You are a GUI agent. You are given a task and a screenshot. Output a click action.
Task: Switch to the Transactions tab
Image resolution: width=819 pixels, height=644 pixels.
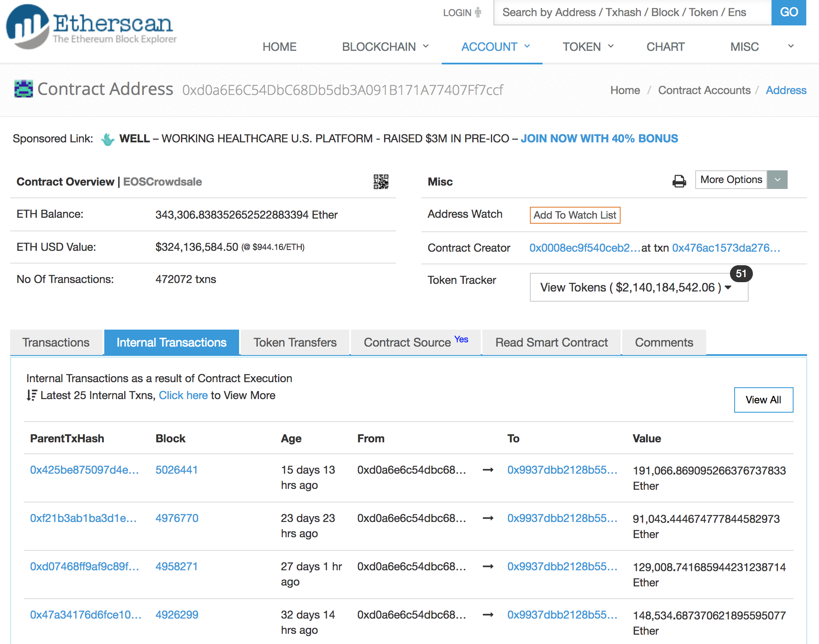tap(56, 342)
